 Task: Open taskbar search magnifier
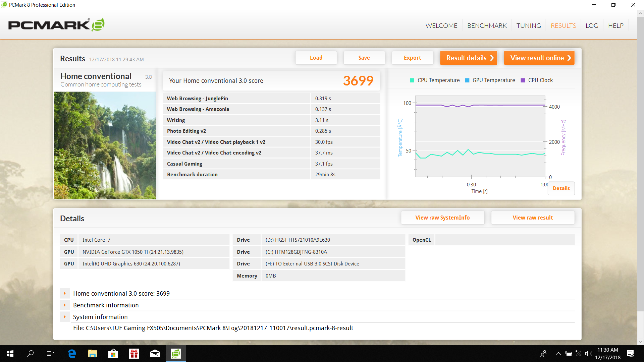30,354
